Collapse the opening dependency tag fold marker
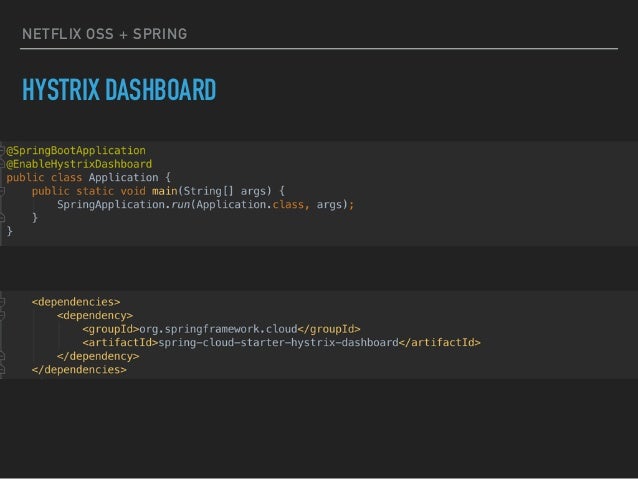Image resolution: width=638 pixels, height=479 pixels. (2, 315)
